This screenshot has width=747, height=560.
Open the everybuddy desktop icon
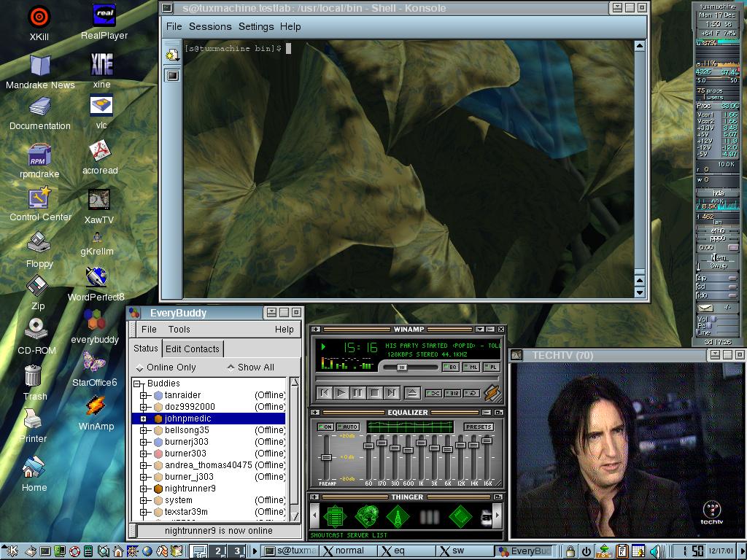95,320
